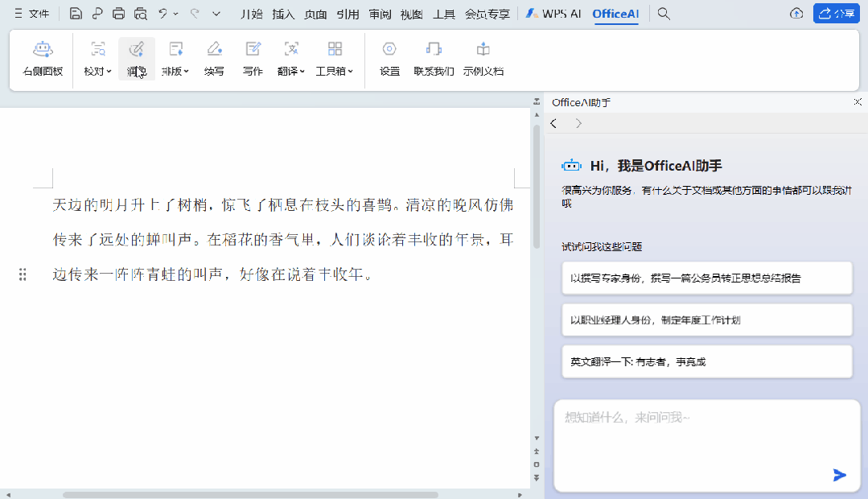Open the 示例文档 sample document

click(x=483, y=57)
